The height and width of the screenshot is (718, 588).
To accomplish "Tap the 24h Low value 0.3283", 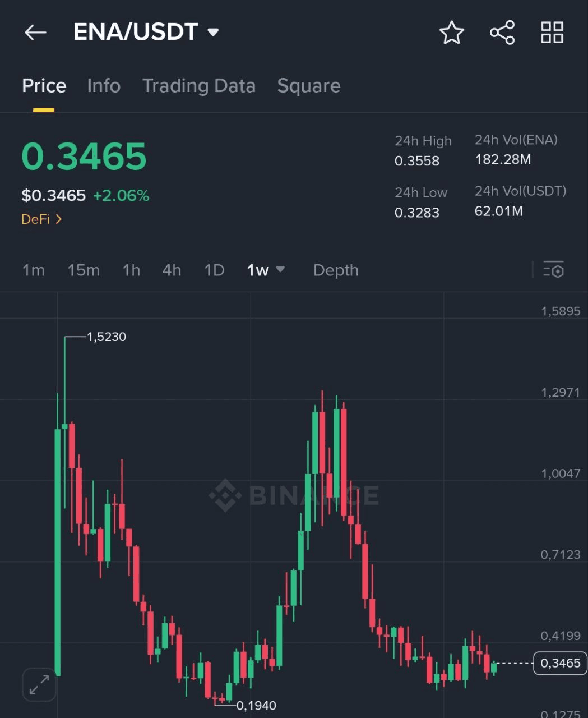I will 417,213.
